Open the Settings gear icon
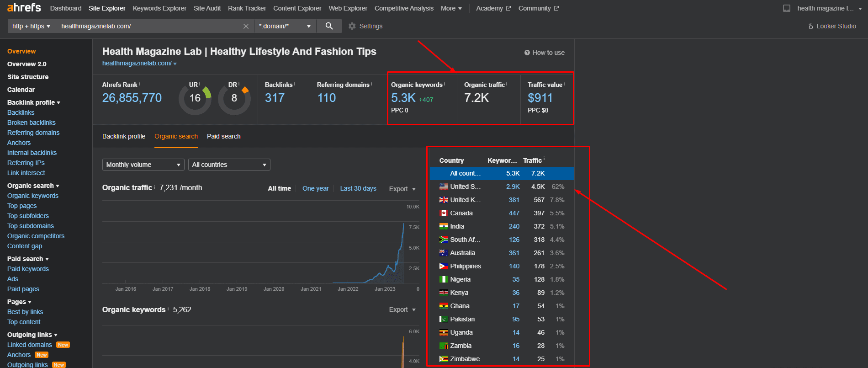The image size is (868, 368). click(x=352, y=26)
